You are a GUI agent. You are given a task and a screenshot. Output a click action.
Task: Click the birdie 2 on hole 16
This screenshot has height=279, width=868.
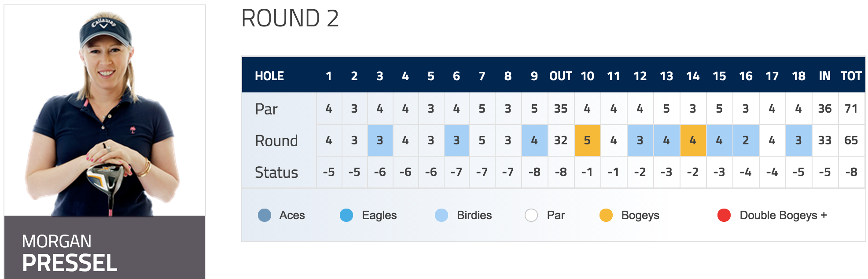coord(746,140)
